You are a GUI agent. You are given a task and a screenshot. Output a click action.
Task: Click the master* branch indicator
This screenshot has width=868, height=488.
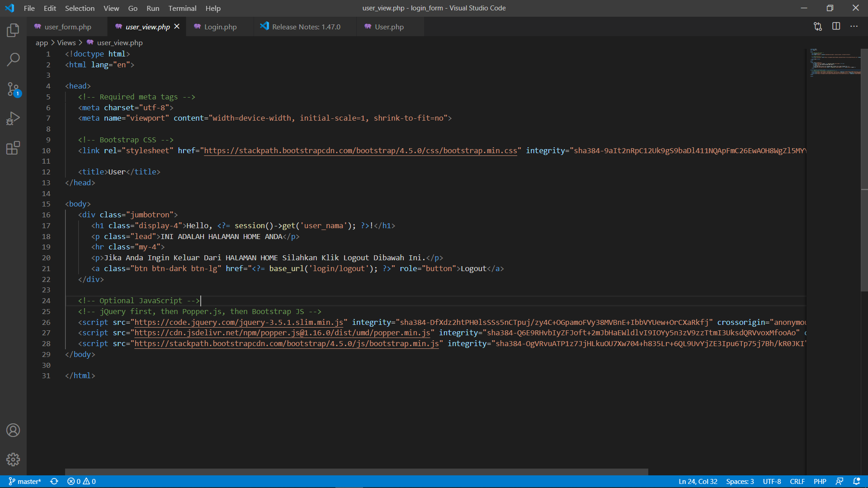pyautogui.click(x=25, y=482)
